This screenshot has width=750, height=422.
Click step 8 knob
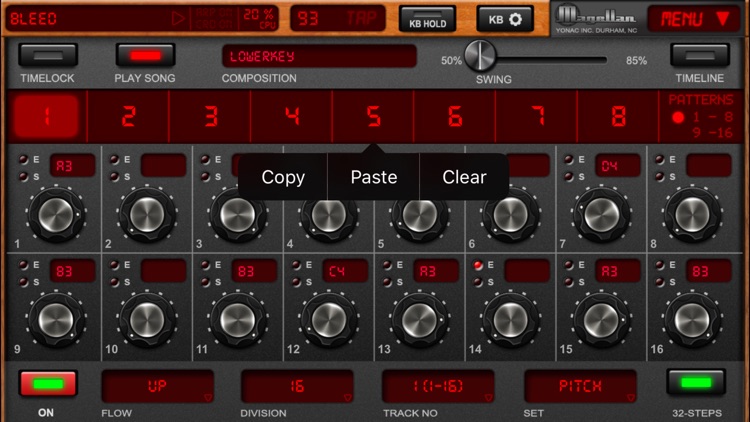(x=692, y=214)
